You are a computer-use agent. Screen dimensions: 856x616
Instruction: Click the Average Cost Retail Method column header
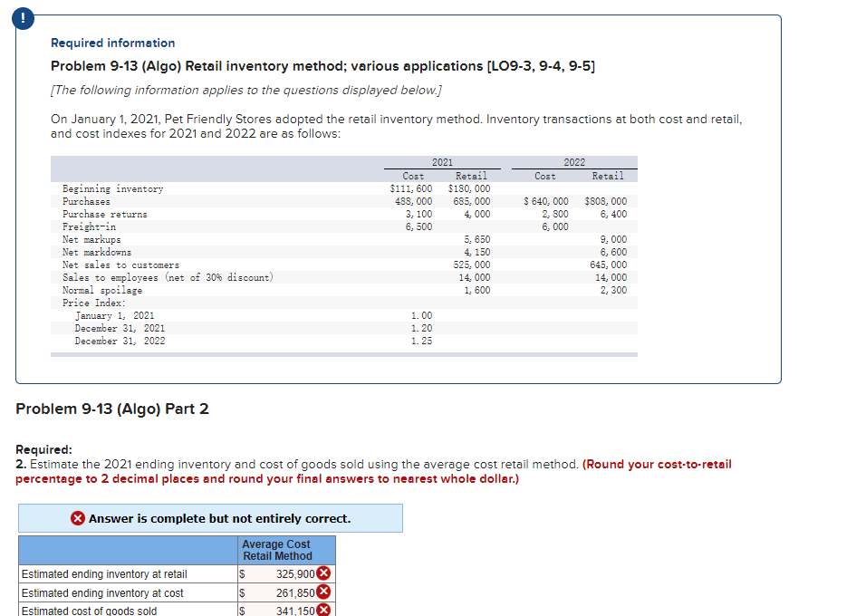click(276, 549)
